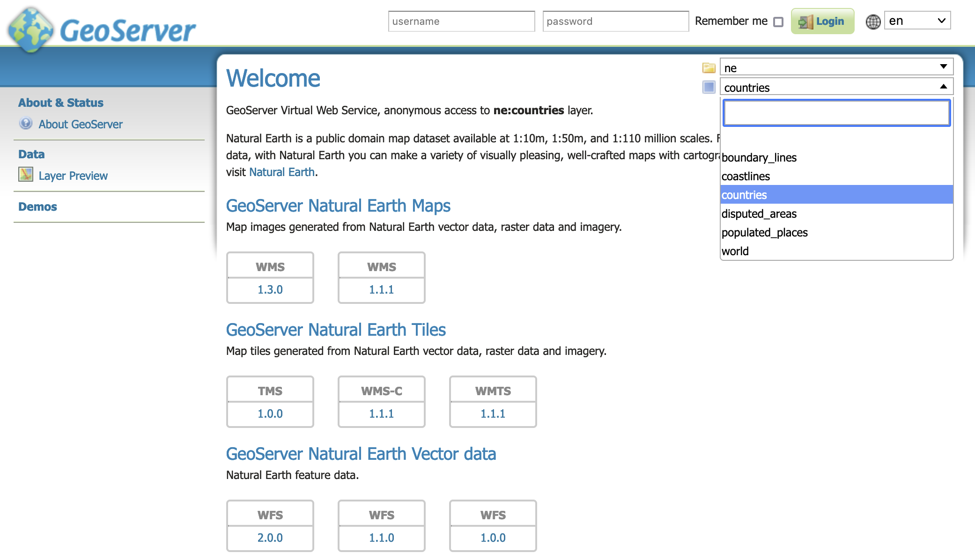This screenshot has height=560, width=975.
Task: Select the world layer option
Action: (735, 251)
